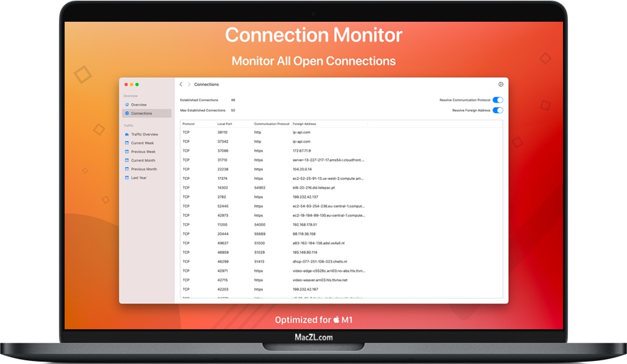Select foreign address 199.232.42.137
Image resolution: width=627 pixels, height=364 pixels.
coord(305,197)
